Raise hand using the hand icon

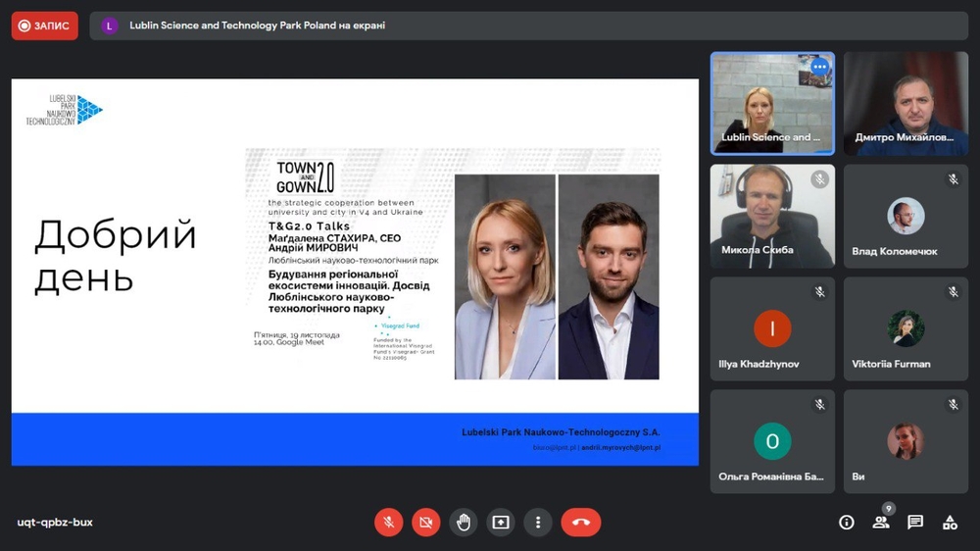pyautogui.click(x=464, y=523)
